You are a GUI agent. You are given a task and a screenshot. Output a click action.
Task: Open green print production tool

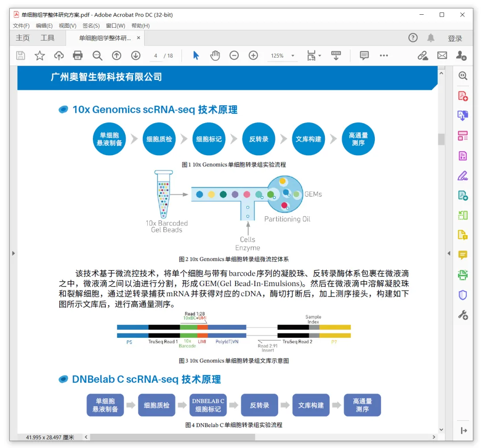463,275
